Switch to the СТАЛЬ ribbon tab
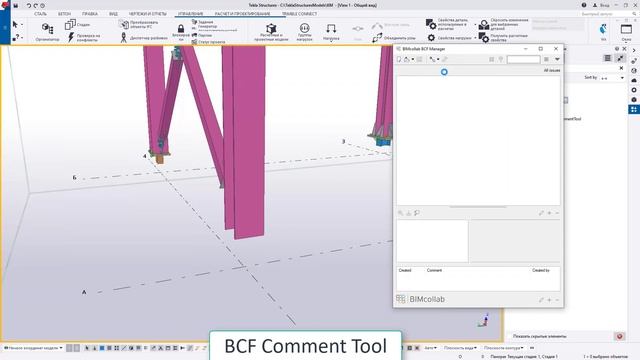Image resolution: width=640 pixels, height=360 pixels. click(x=40, y=14)
